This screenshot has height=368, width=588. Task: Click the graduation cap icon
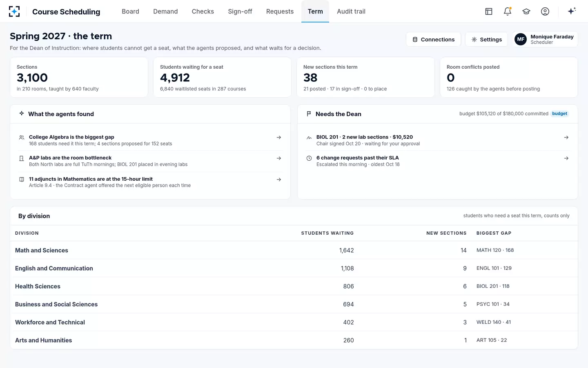click(526, 11)
